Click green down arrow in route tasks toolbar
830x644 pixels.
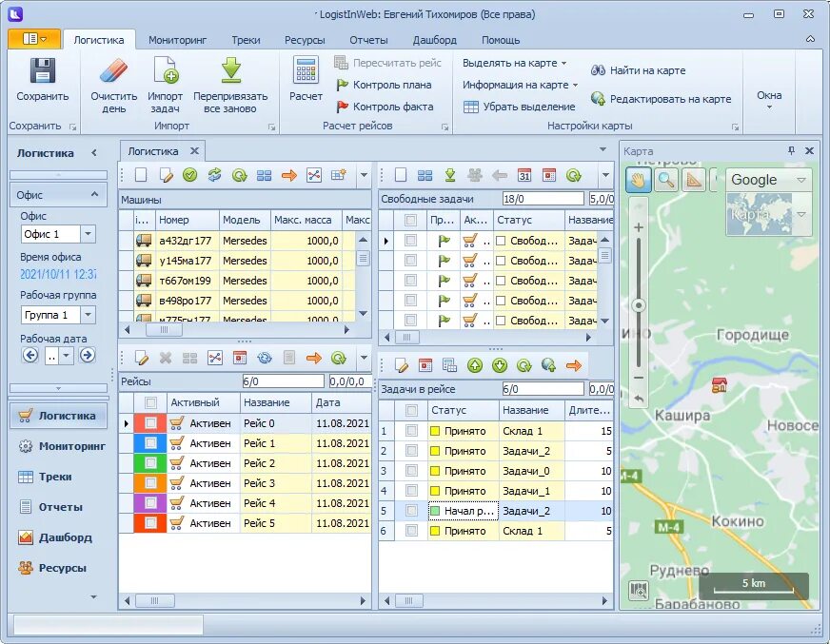[x=500, y=365]
